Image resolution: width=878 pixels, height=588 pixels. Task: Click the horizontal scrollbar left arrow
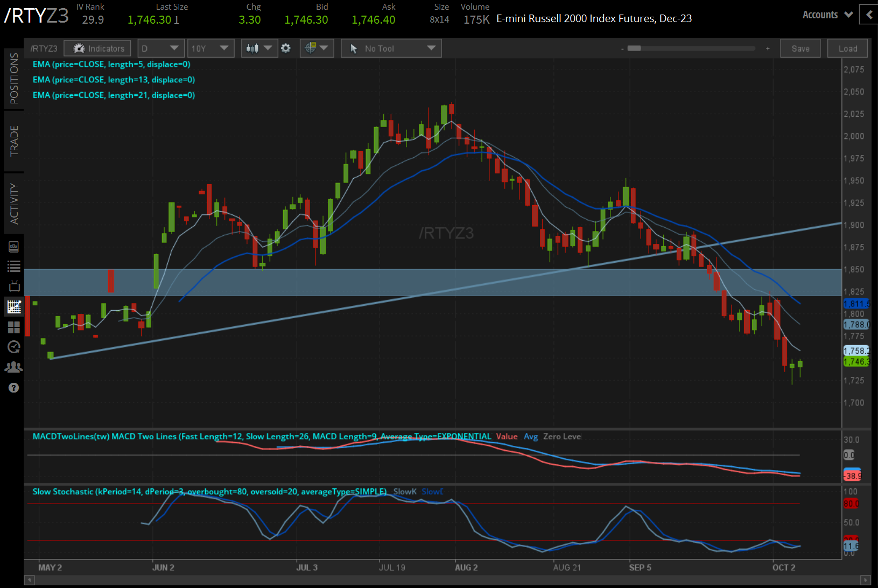coord(30,580)
